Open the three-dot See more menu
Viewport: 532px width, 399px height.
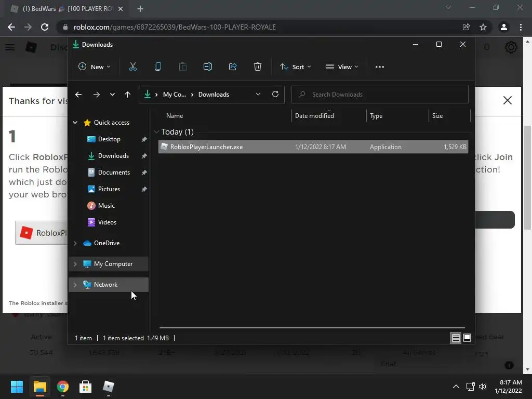pyautogui.click(x=380, y=67)
